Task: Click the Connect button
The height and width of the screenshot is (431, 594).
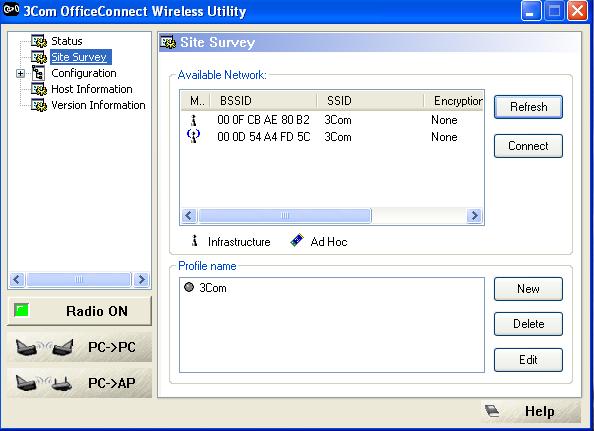Action: [x=528, y=146]
